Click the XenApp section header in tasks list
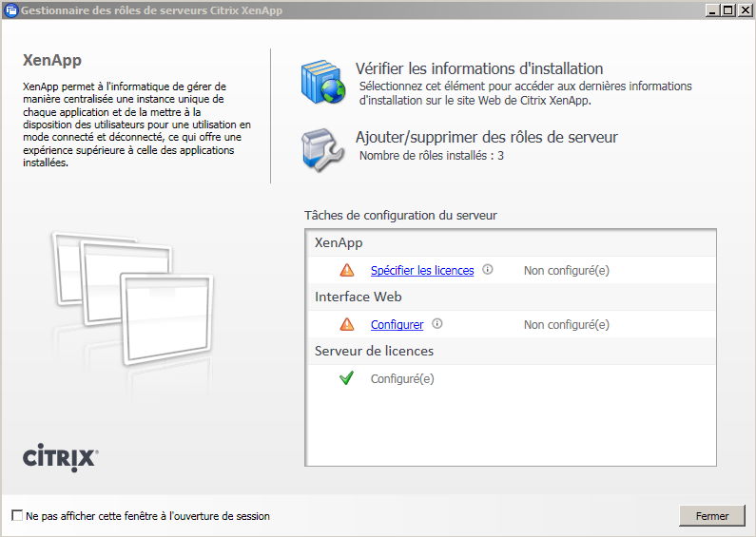This screenshot has height=537, width=756. tap(511, 242)
